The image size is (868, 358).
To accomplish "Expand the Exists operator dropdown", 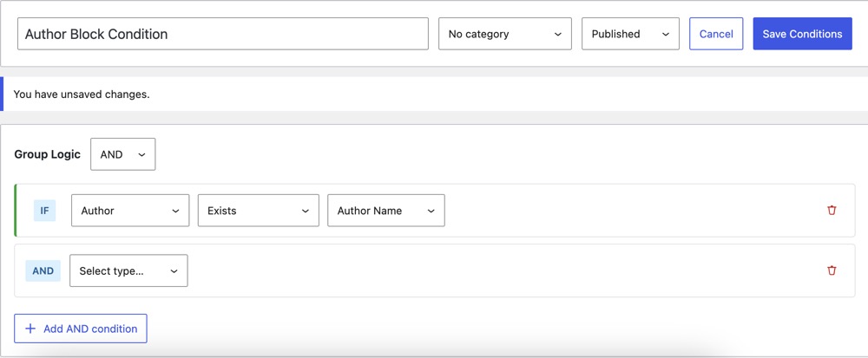I will (x=258, y=211).
